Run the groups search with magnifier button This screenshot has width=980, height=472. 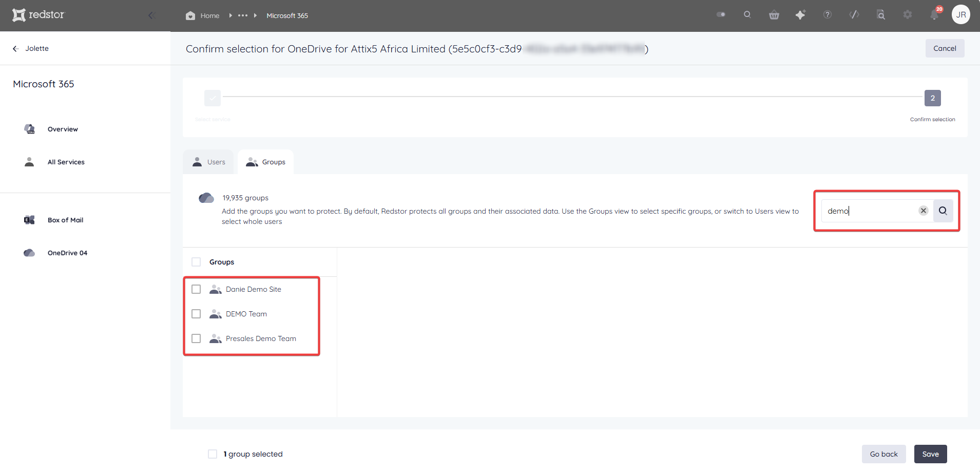click(x=943, y=211)
